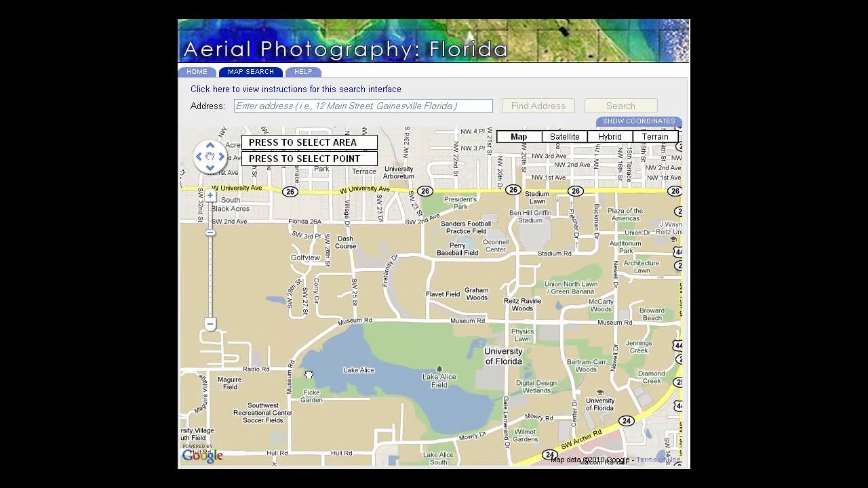Click the hand icon in pan control

click(x=210, y=157)
